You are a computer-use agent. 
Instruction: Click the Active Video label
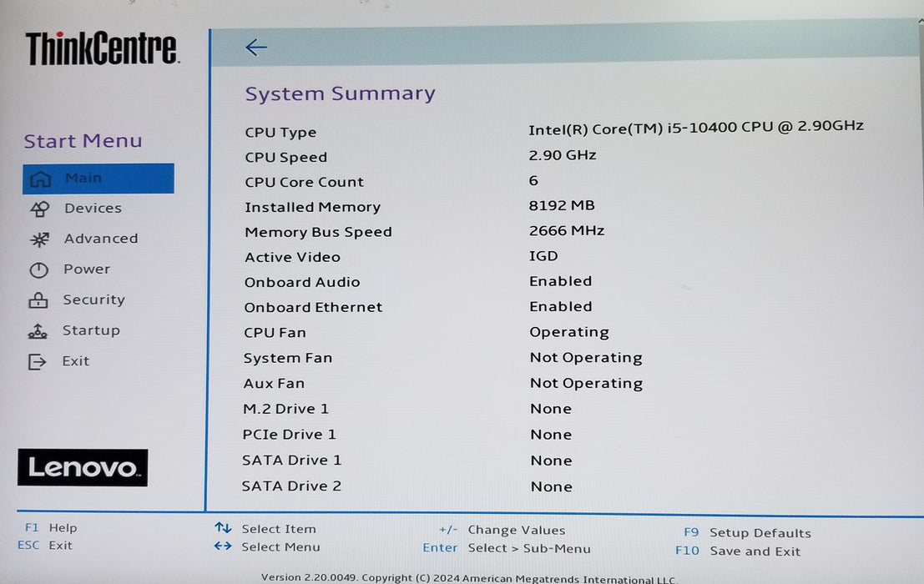(x=292, y=257)
